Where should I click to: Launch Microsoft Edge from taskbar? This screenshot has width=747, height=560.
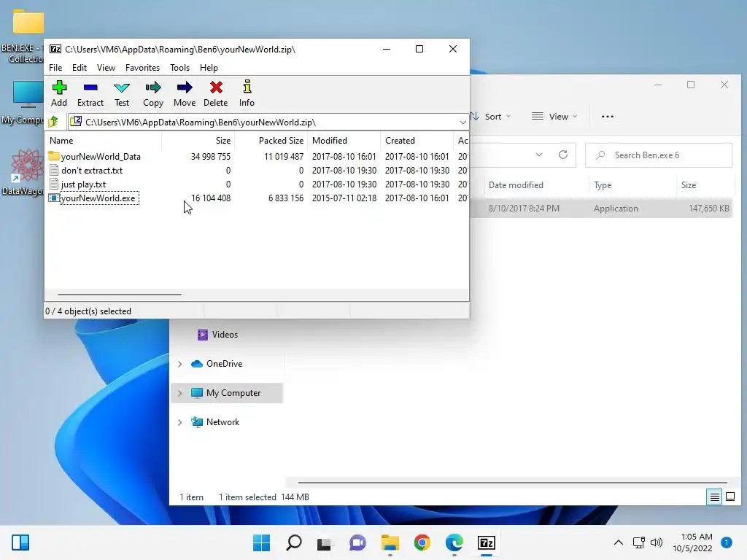click(454, 542)
